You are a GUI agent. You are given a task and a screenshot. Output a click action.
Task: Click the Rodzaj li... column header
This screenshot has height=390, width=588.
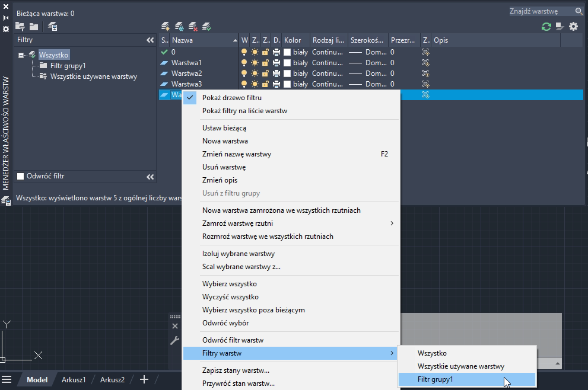pos(329,40)
